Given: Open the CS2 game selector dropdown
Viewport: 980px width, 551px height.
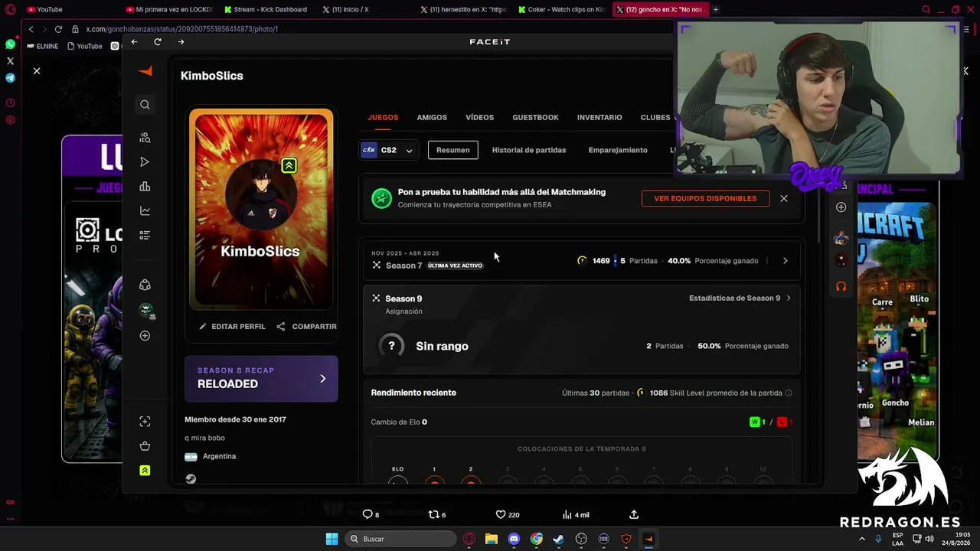Looking at the screenshot, I should (x=390, y=150).
